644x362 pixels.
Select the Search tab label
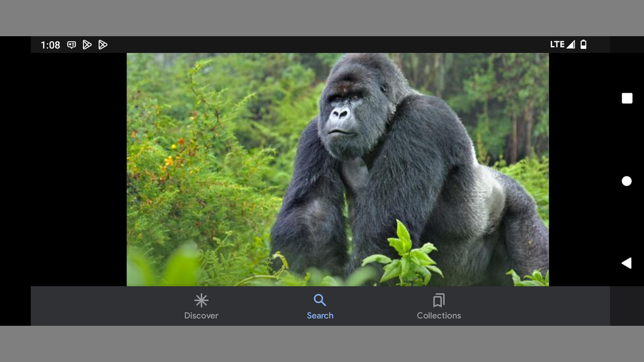[x=320, y=316]
